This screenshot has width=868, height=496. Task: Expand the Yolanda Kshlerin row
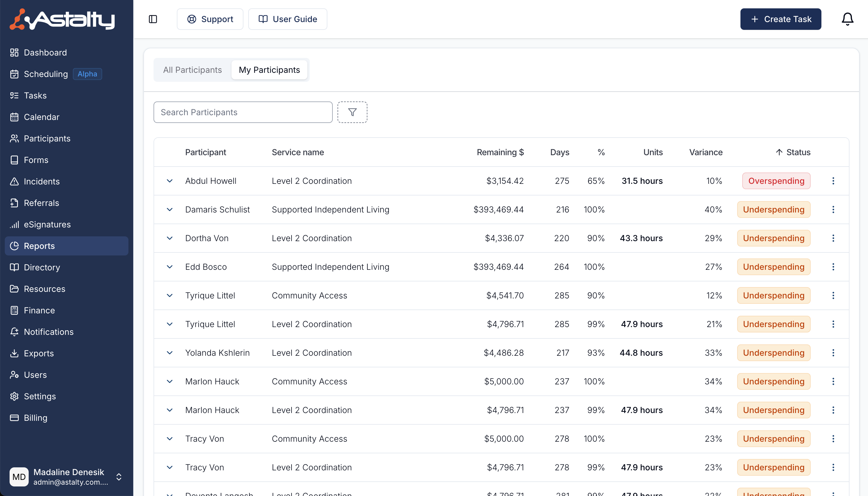click(169, 352)
